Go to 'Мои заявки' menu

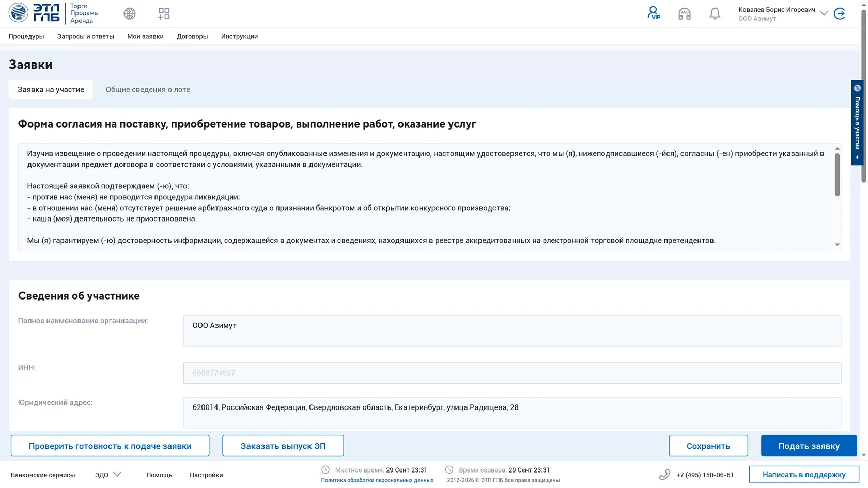pyautogui.click(x=145, y=36)
